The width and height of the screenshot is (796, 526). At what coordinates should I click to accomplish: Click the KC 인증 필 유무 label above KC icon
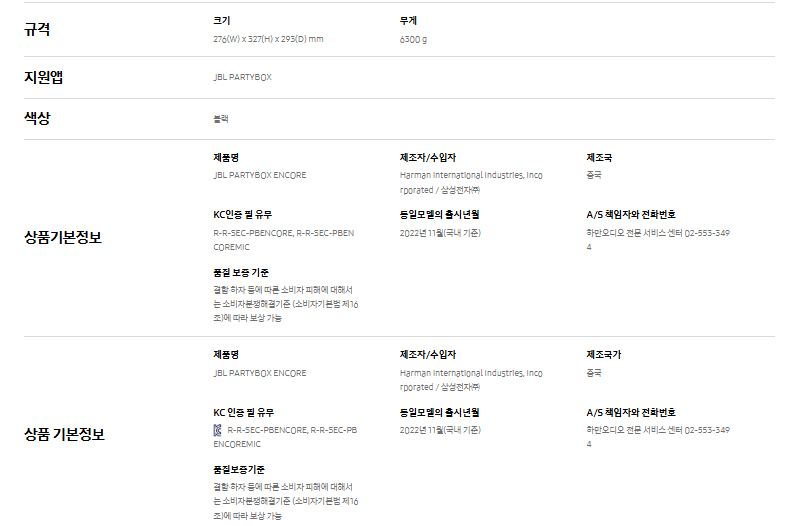(244, 413)
